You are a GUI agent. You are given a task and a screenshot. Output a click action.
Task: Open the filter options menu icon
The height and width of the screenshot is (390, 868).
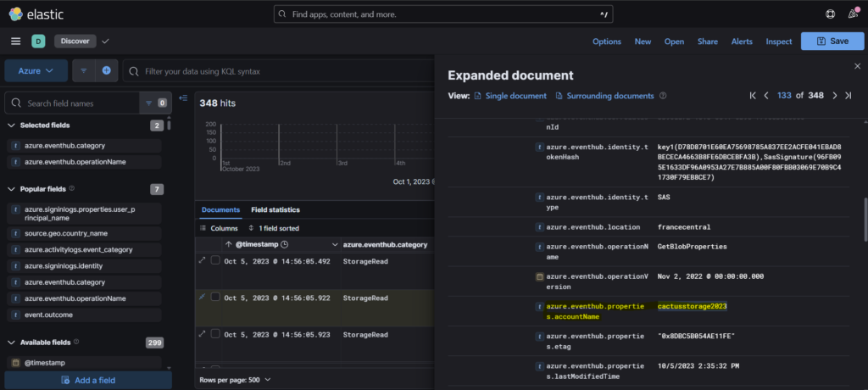tap(84, 71)
